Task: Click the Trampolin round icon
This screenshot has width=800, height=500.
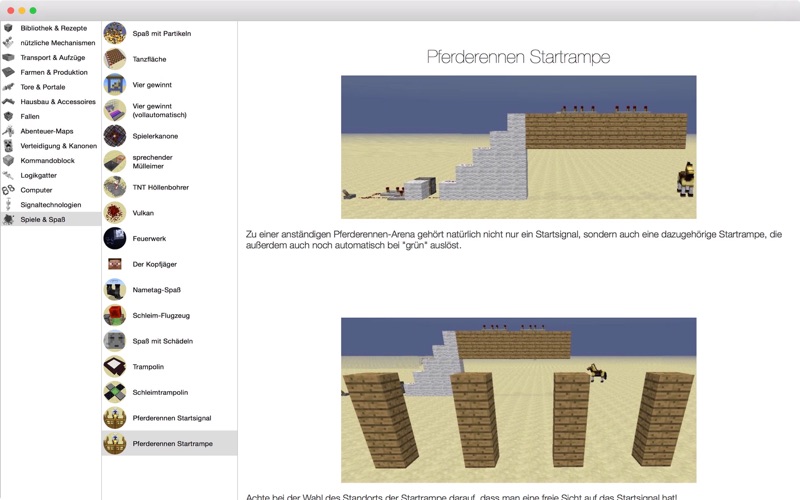Action: coord(115,366)
